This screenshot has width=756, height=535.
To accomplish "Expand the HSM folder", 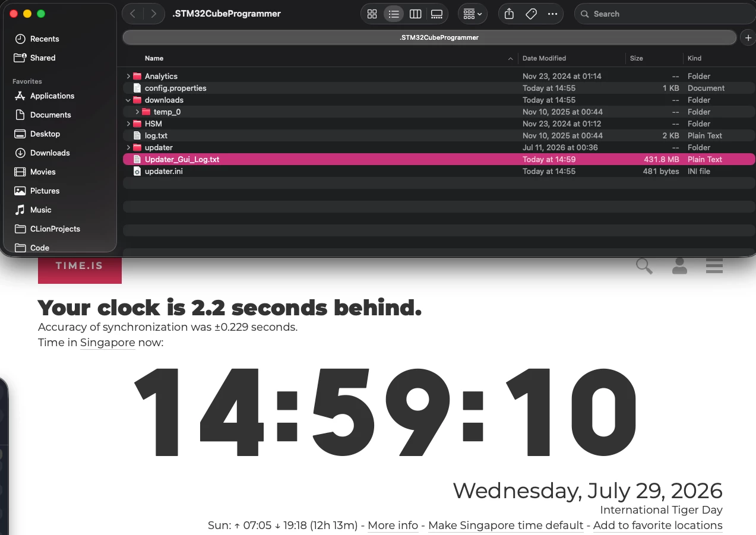I will [128, 124].
